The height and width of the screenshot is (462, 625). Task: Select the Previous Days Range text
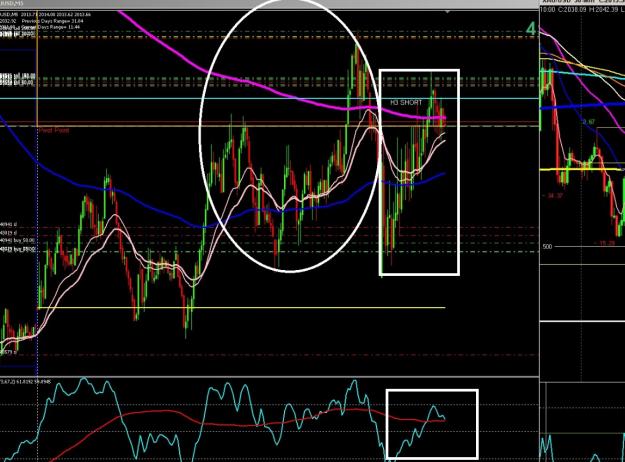tap(52, 20)
